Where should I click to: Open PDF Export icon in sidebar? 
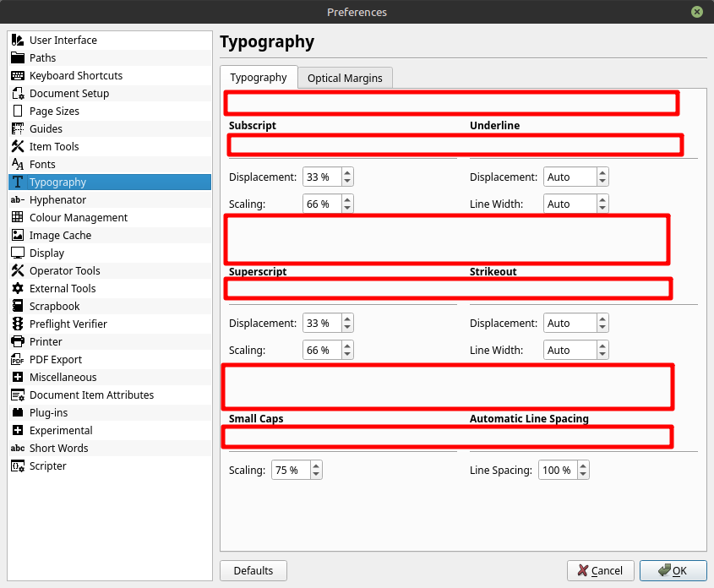coord(18,360)
